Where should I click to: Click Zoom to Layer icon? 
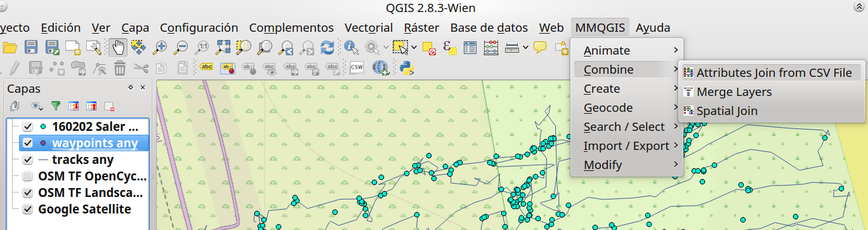265,47
